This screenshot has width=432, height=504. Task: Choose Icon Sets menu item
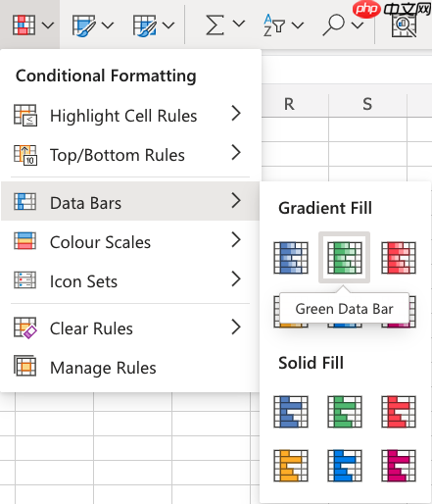point(130,281)
